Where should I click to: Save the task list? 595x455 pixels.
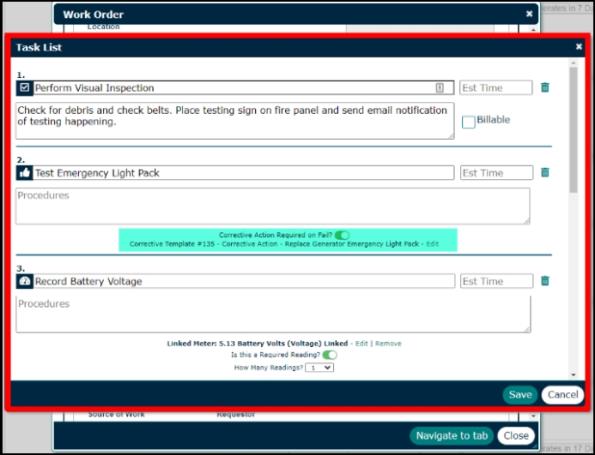(520, 395)
